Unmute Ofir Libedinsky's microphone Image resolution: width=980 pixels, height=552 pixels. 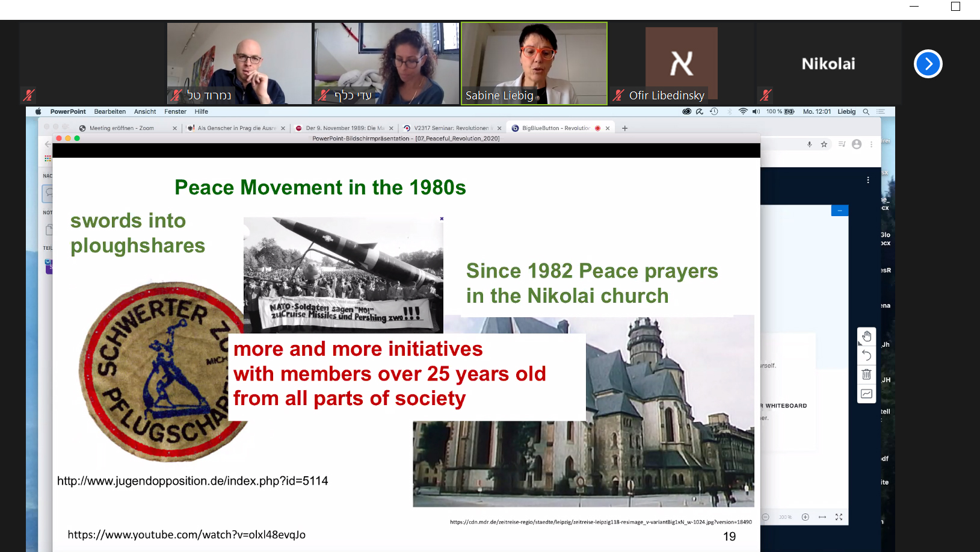click(618, 95)
